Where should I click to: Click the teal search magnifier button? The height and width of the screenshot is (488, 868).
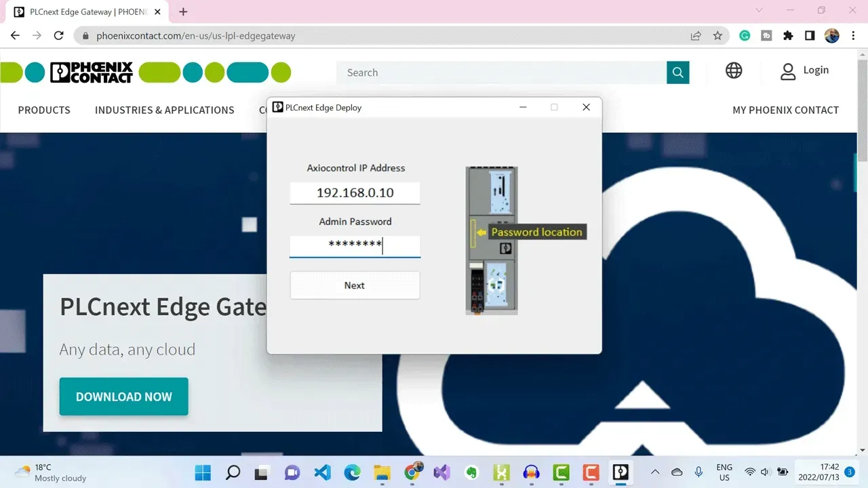[x=677, y=73]
